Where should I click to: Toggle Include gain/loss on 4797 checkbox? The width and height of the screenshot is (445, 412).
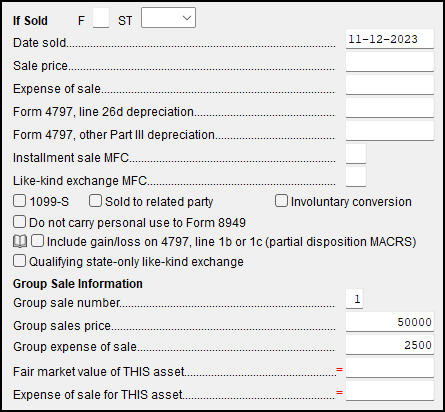pyautogui.click(x=37, y=241)
